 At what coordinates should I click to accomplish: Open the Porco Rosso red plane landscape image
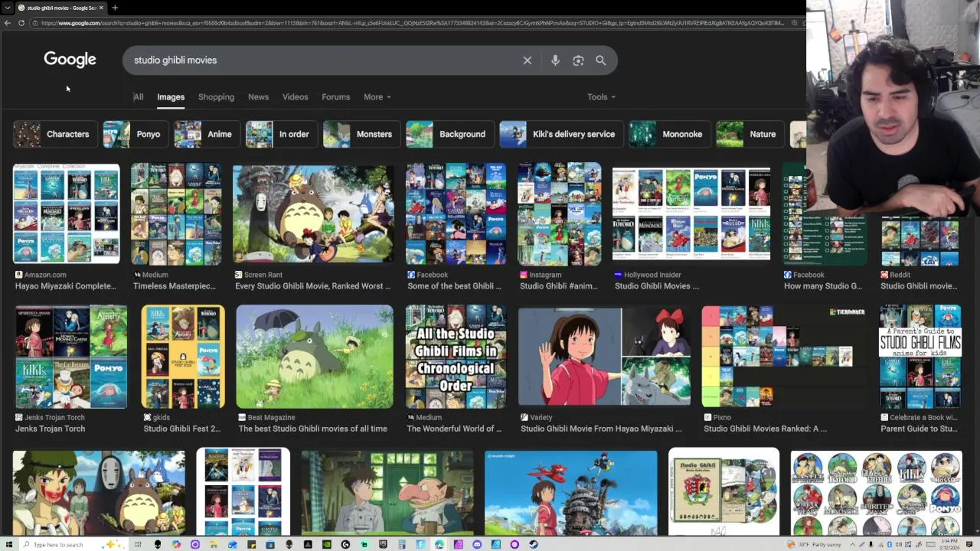tap(570, 493)
